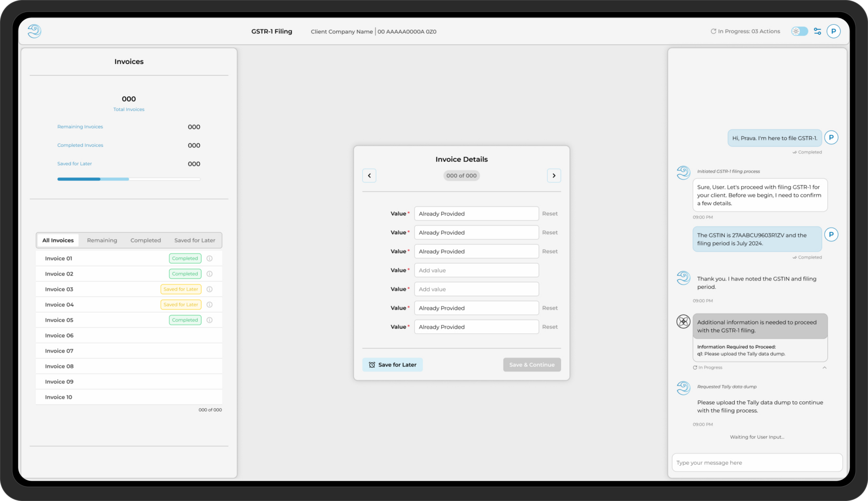Go to previous invoice with left chevron
Image resolution: width=868 pixels, height=501 pixels.
point(369,175)
